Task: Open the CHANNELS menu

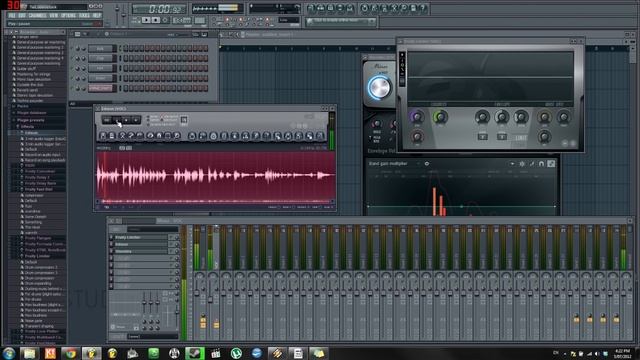Action: (x=38, y=16)
